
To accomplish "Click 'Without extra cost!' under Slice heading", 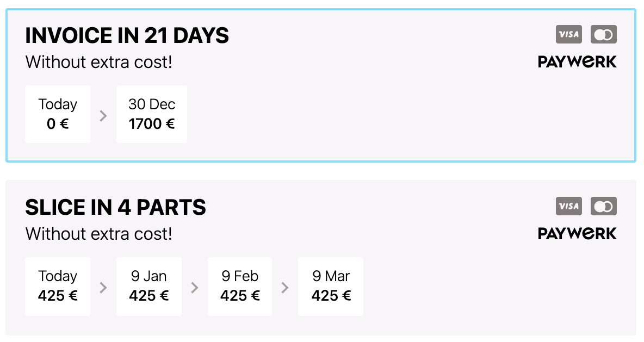I will point(99,234).
